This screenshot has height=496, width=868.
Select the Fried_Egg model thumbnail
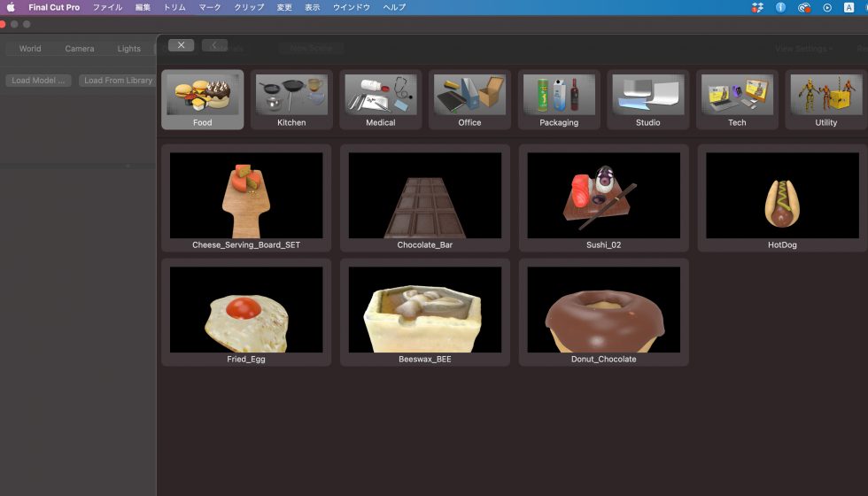pos(245,311)
